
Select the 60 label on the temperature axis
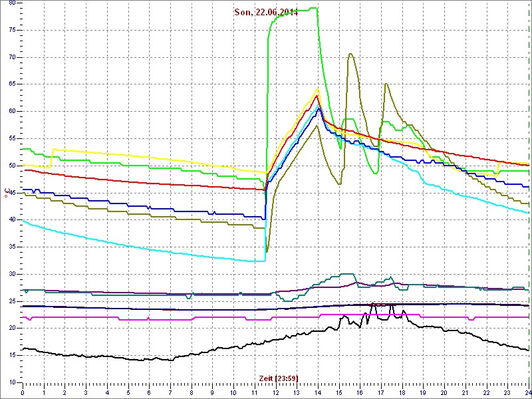coord(11,112)
